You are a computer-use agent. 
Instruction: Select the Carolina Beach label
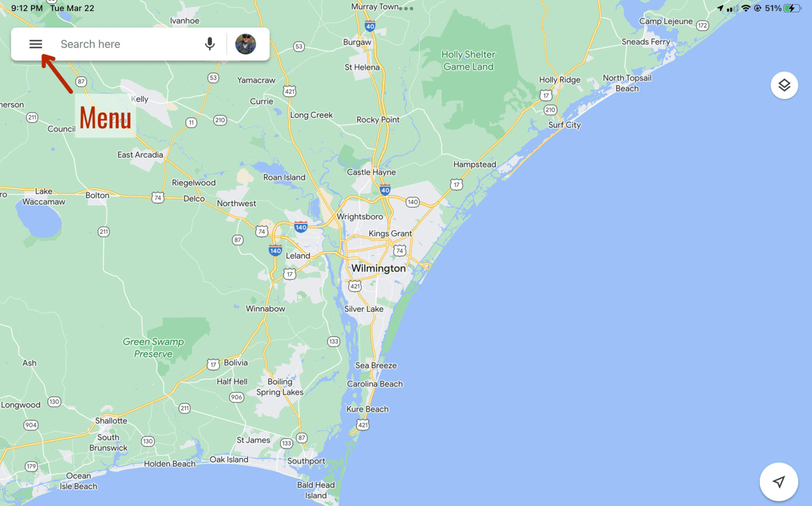pos(374,384)
